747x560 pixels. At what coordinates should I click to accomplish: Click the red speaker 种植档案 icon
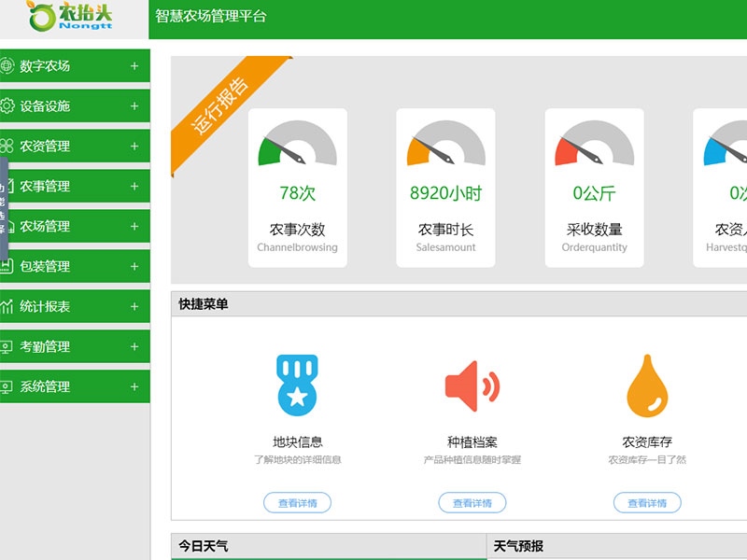tap(472, 384)
